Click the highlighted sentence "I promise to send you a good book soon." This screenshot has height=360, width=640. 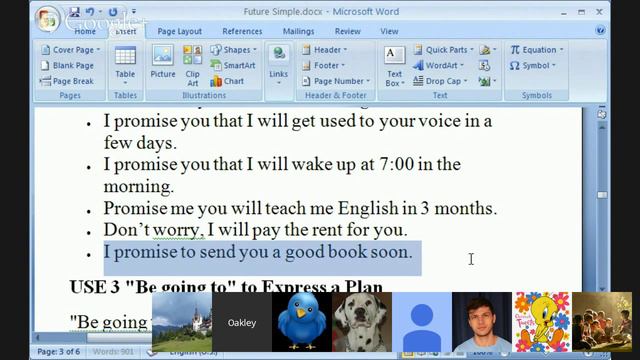coord(258,252)
